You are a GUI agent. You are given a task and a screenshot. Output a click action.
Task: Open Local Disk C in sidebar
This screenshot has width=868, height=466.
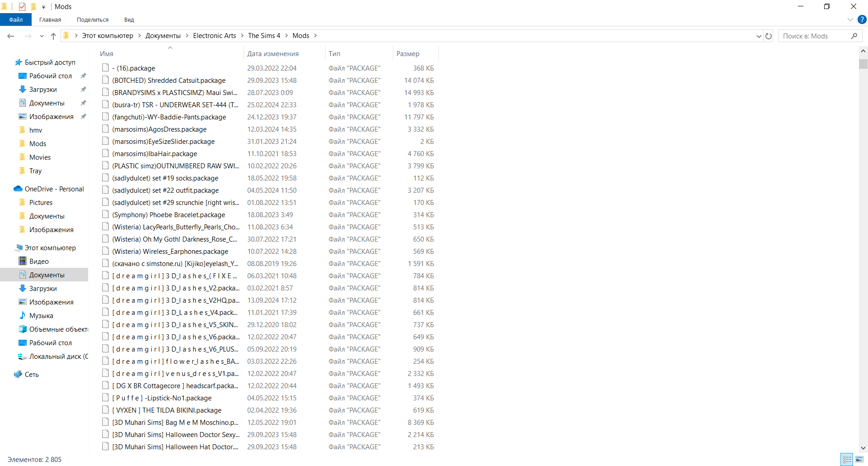click(53, 357)
